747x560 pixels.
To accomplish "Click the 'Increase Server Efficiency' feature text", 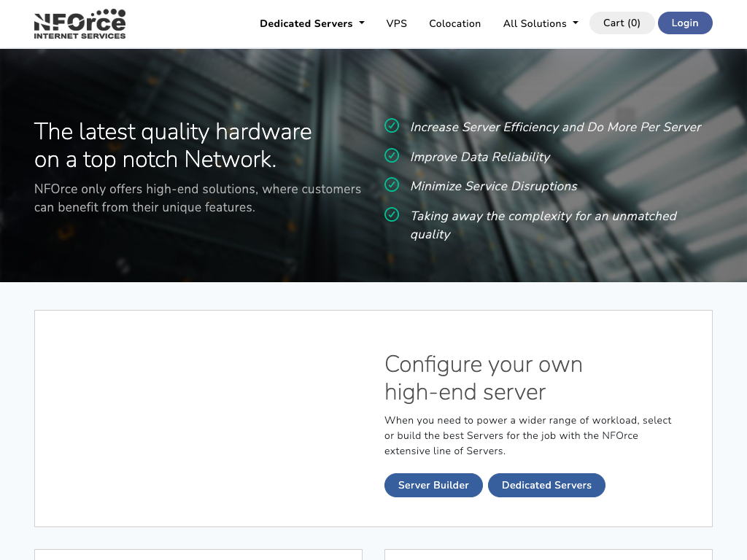I will pos(555,127).
